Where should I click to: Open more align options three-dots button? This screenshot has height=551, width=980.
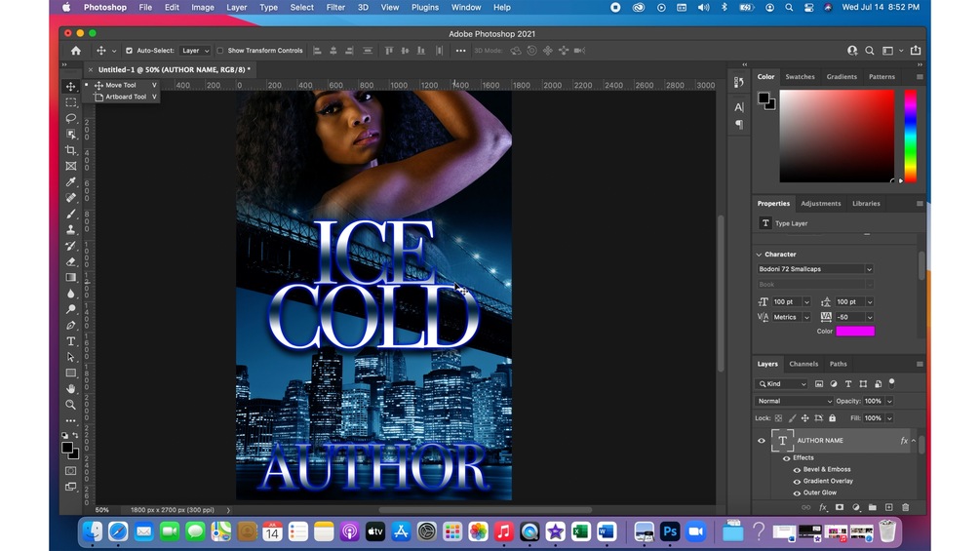[460, 51]
